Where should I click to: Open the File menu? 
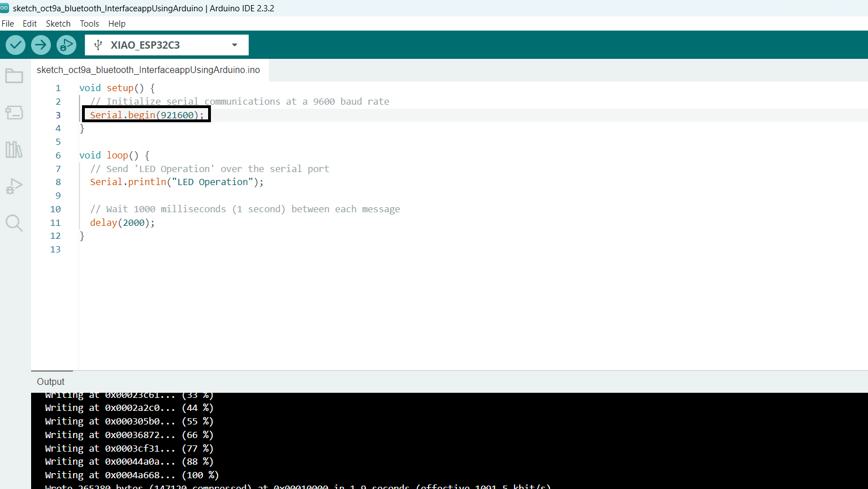pyautogui.click(x=8, y=24)
